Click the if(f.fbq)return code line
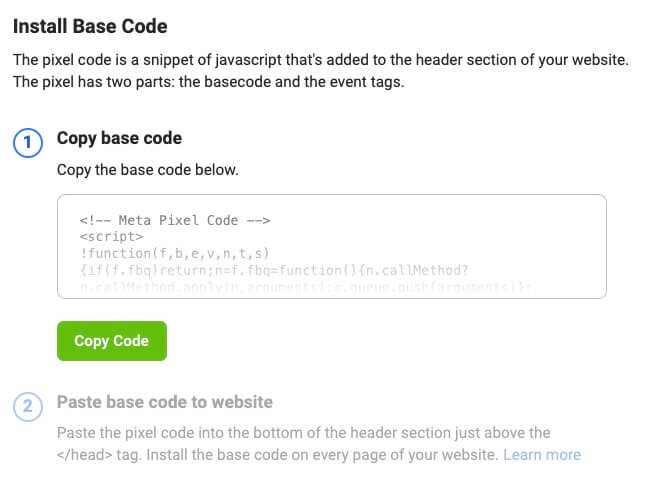The image size is (667, 495). pyautogui.click(x=274, y=270)
